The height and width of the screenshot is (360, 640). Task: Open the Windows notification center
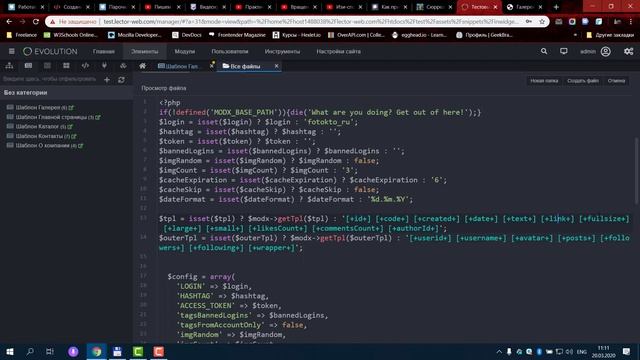coord(627,351)
